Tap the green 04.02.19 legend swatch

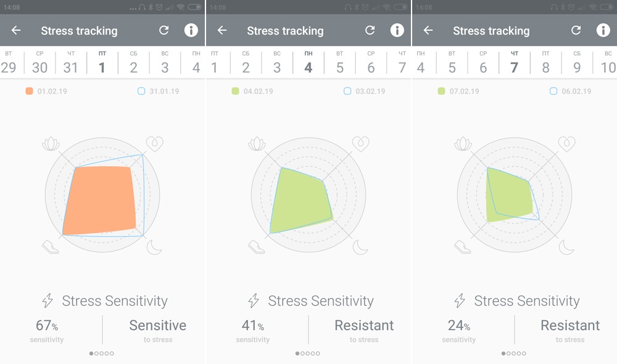[x=235, y=91]
